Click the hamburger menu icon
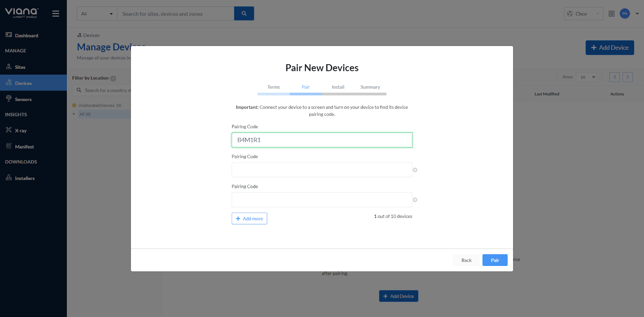This screenshot has height=317, width=644. (56, 14)
